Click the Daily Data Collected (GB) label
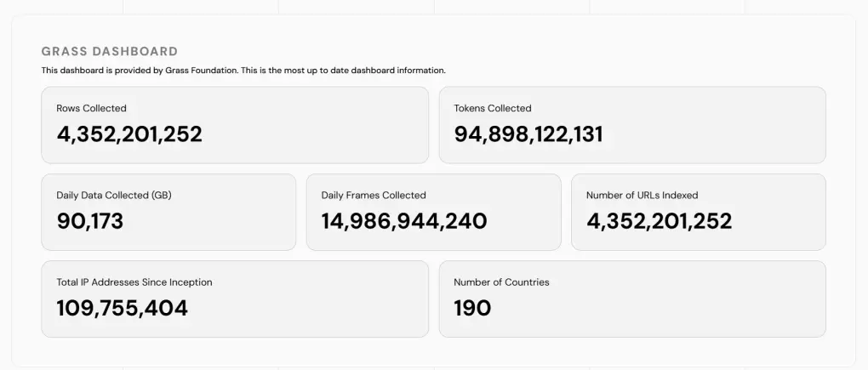Viewport: 868px width, 370px height. pyautogui.click(x=114, y=196)
